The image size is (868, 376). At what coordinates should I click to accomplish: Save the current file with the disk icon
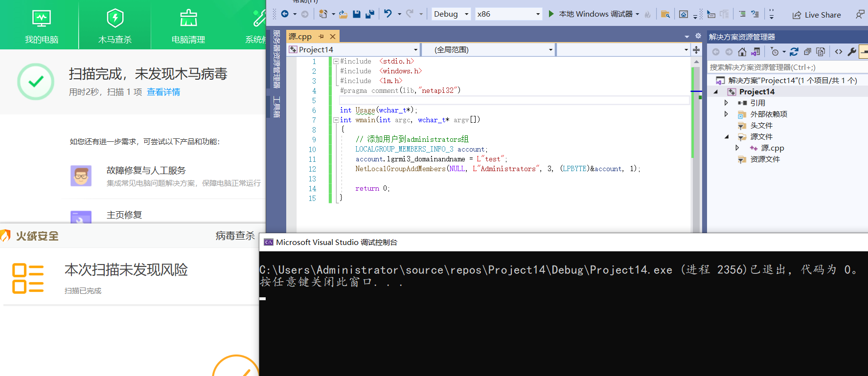[x=357, y=14]
